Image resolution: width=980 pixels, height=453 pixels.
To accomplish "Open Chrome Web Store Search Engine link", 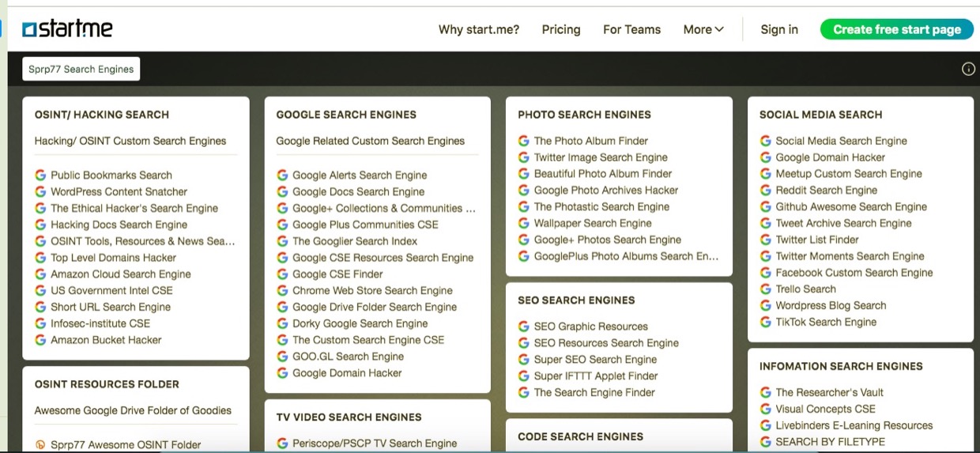I will tap(372, 291).
